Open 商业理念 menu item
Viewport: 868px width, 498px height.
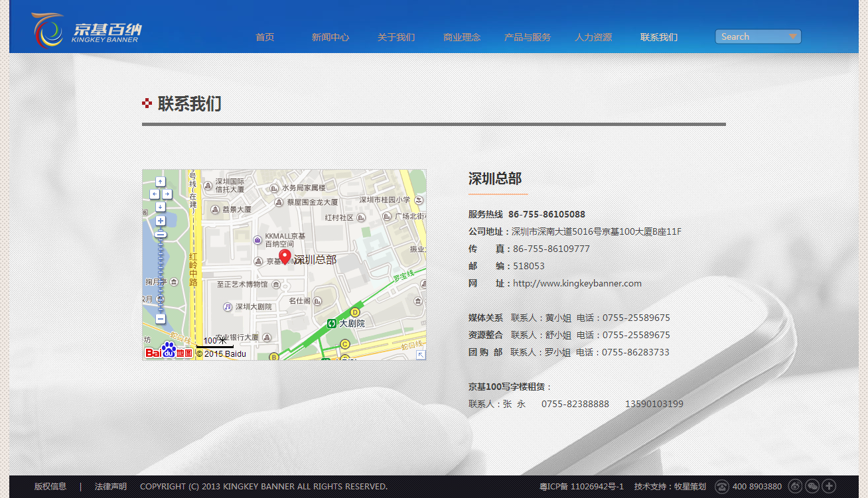pyautogui.click(x=462, y=37)
